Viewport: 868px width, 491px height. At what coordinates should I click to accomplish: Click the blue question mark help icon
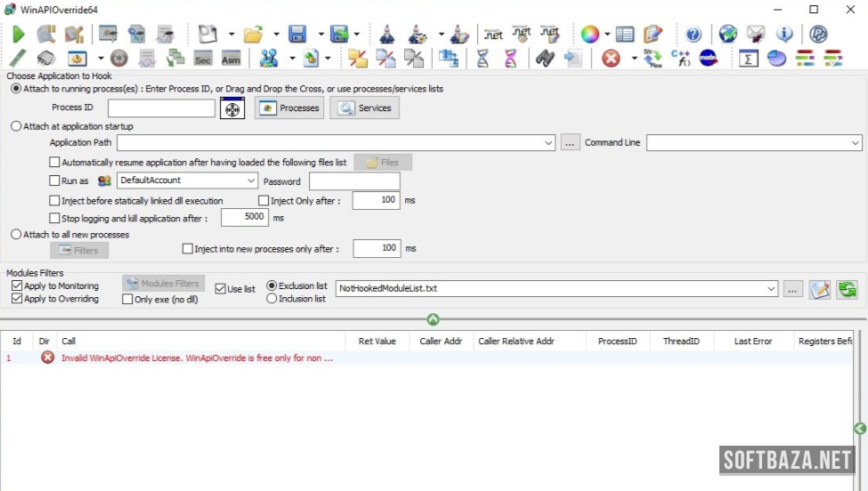[694, 35]
